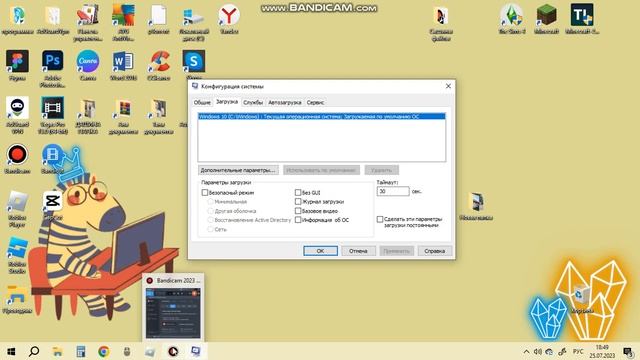Close the Конфигурация системы dialog

click(448, 86)
